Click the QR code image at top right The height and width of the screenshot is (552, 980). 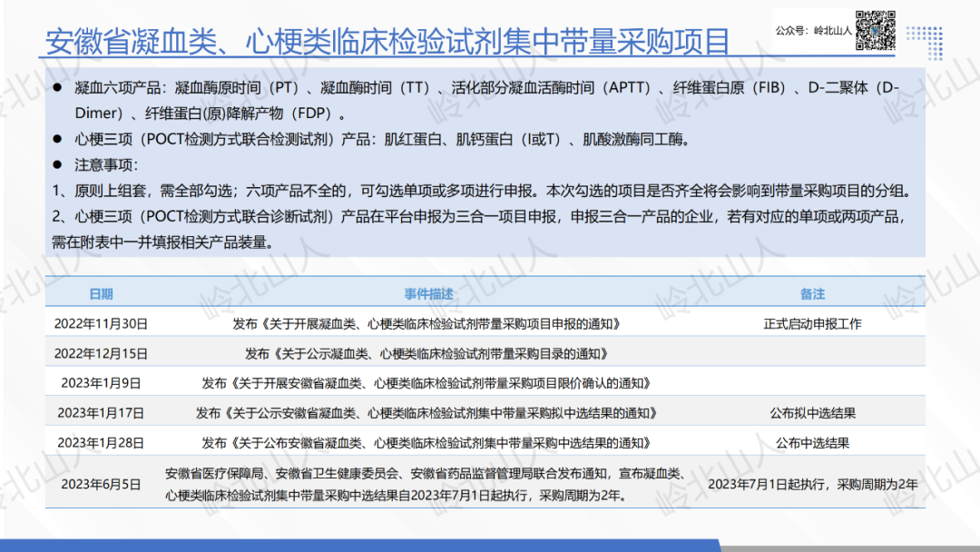[x=875, y=31]
